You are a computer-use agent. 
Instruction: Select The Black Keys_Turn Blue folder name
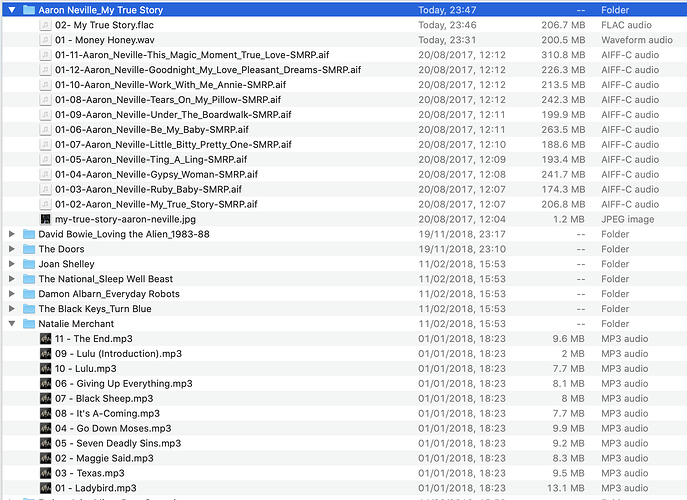tap(95, 309)
